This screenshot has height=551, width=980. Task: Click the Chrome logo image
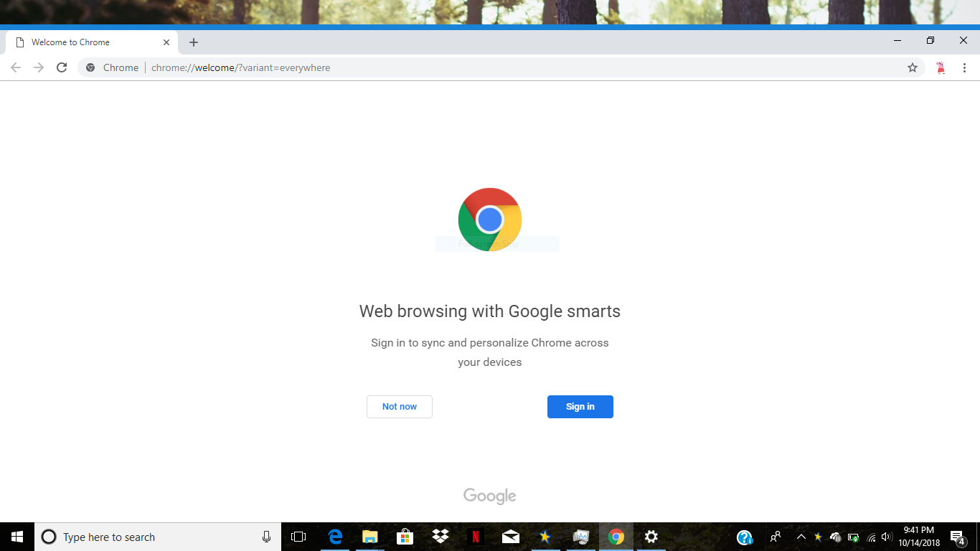(490, 220)
